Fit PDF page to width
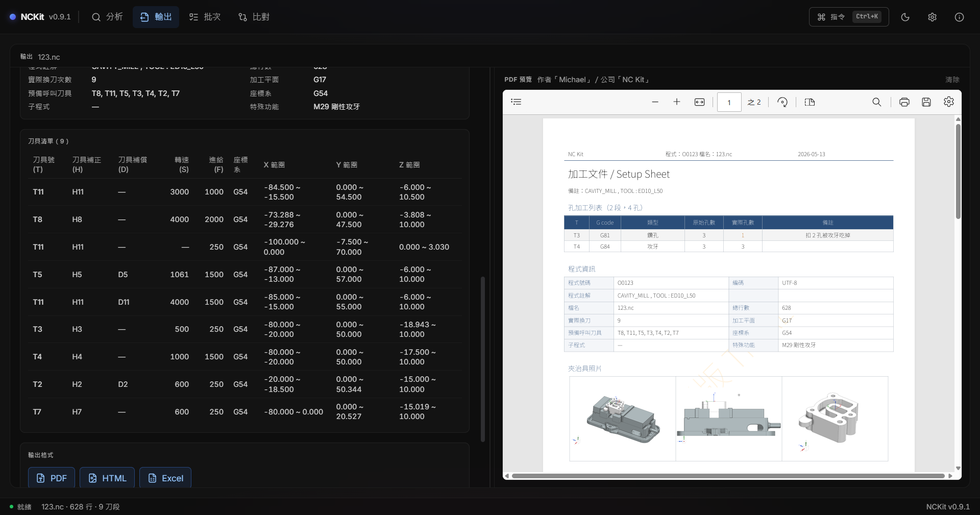This screenshot has height=515, width=980. click(699, 102)
